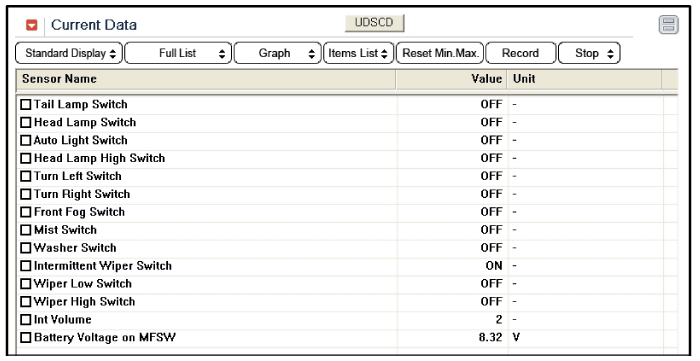
Task: Click the panel layout icon at top right
Action: coord(668,25)
